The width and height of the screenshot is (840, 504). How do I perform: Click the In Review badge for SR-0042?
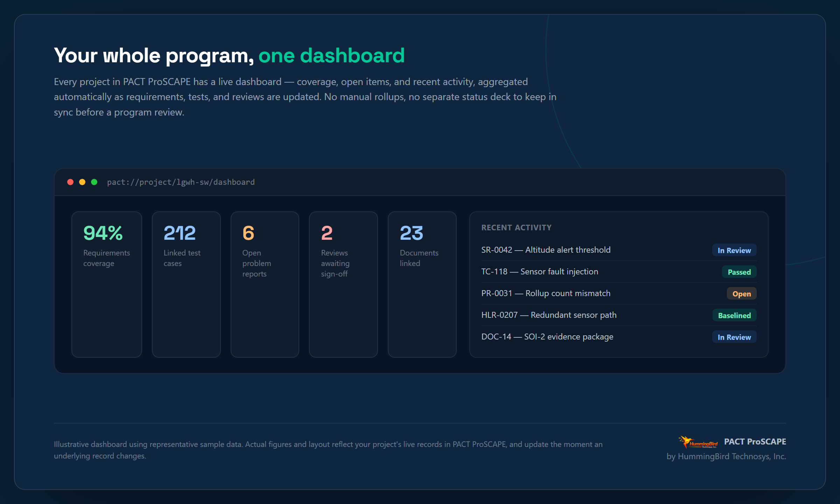pyautogui.click(x=734, y=250)
